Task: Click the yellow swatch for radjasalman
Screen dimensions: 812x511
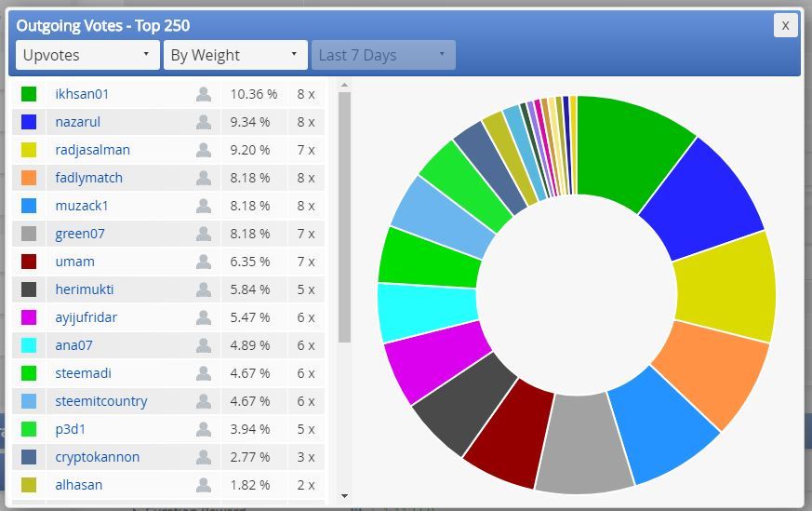Action: pos(29,150)
